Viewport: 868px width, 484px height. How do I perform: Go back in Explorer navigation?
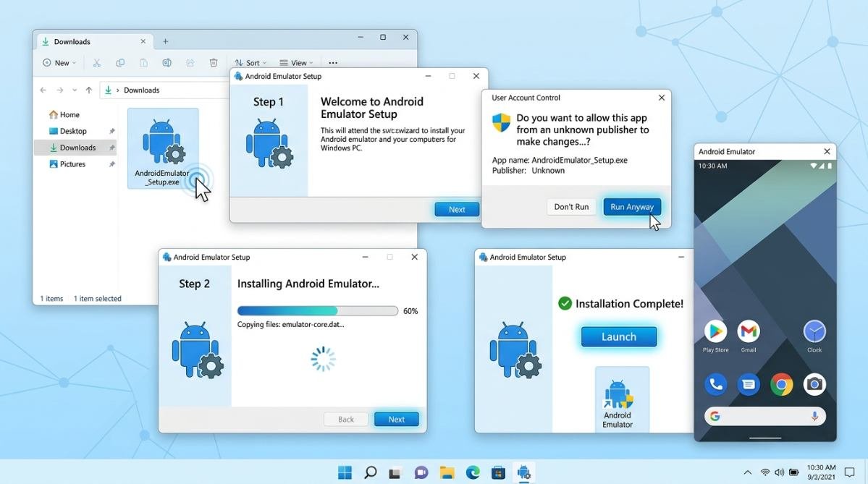coord(43,90)
